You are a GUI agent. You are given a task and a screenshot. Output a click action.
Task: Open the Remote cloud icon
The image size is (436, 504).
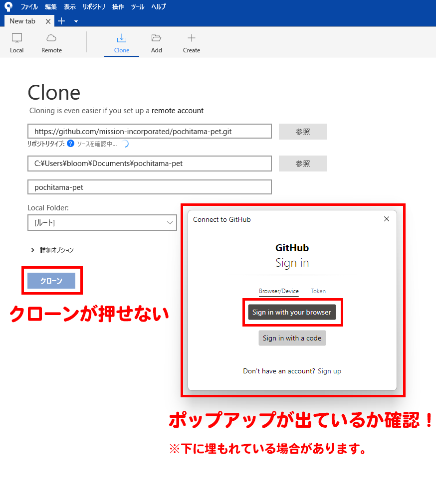pos(51,38)
